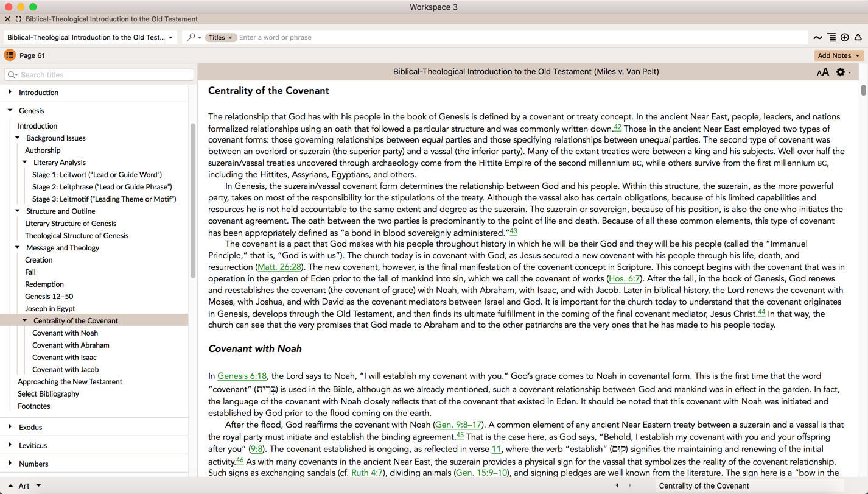Click the up triangle beside Art
The image size is (868, 494).
point(10,486)
